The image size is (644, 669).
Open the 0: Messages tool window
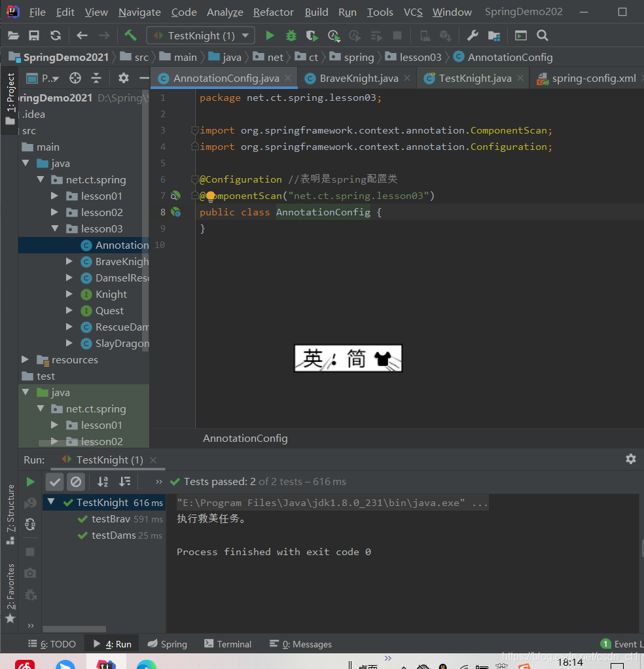tap(300, 644)
